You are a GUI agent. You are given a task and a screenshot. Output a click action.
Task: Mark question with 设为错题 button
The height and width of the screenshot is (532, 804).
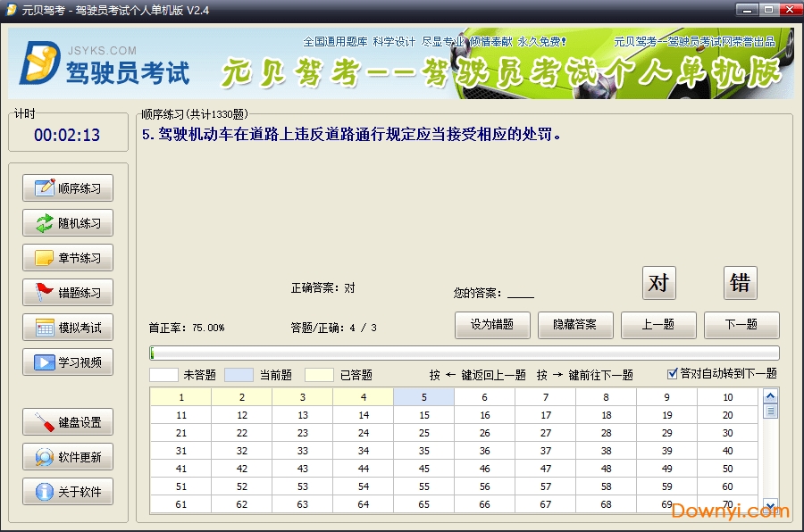(x=491, y=325)
